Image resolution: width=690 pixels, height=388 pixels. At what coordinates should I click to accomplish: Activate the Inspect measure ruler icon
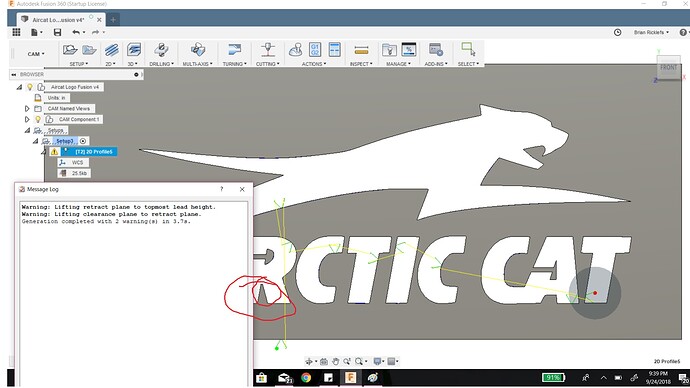tap(361, 51)
